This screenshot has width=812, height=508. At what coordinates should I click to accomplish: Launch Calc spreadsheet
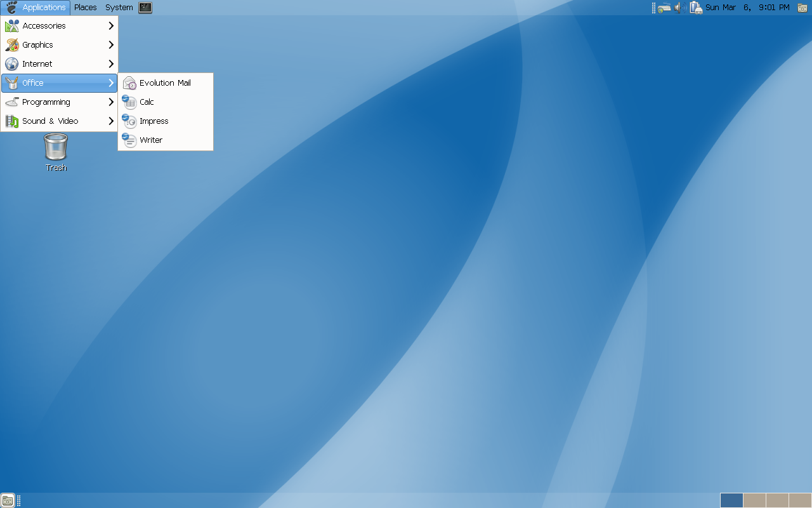[166, 102]
